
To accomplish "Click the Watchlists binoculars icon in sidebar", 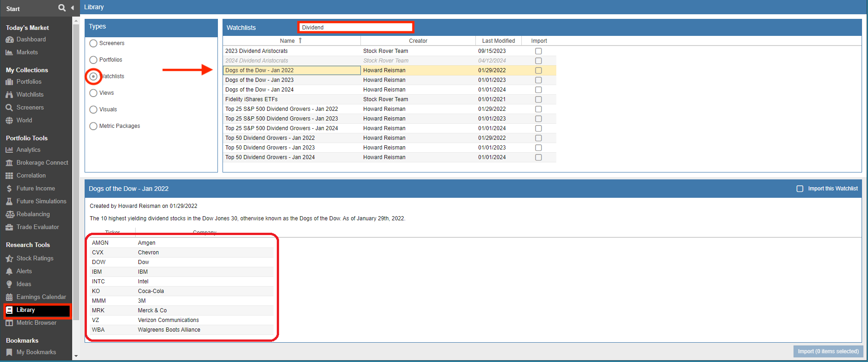I will (x=9, y=95).
